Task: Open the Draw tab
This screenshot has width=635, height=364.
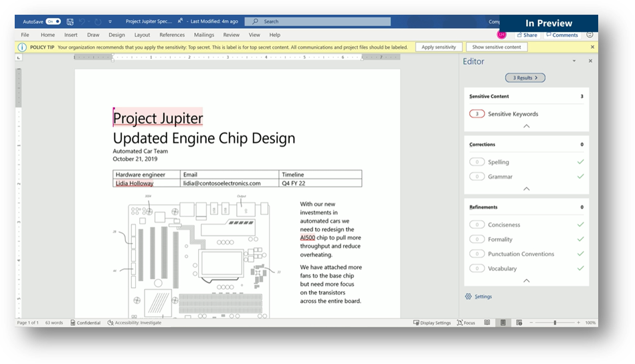Action: (93, 35)
